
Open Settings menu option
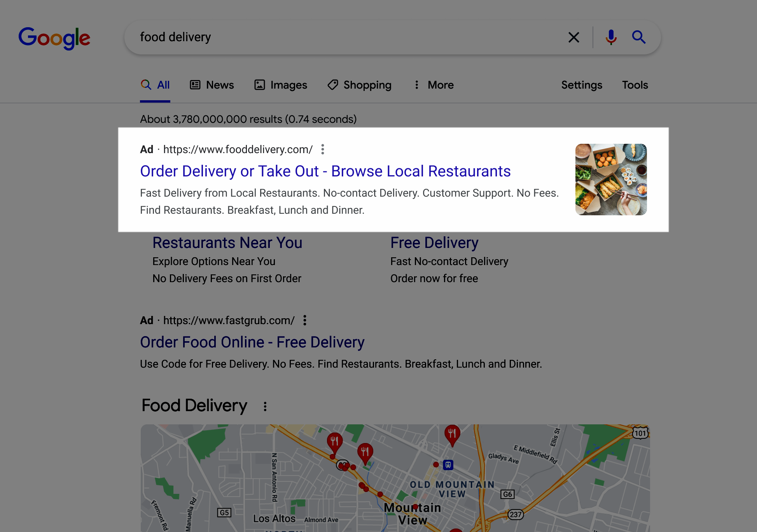pos(582,85)
